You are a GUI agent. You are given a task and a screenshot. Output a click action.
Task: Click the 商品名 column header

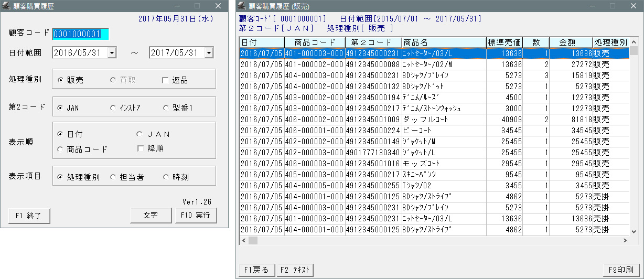[x=443, y=42]
